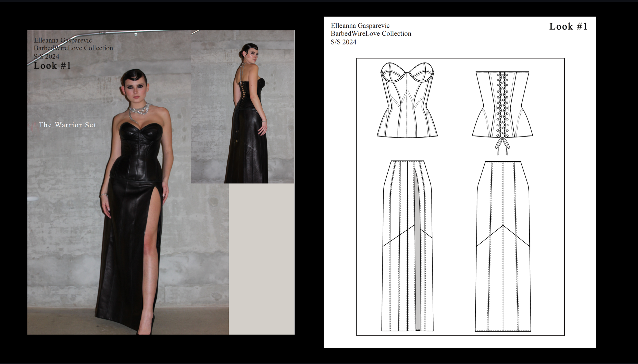Screen dimensions: 638x364
Task: Click "S/S 2024" text on white page
Action: pos(343,42)
